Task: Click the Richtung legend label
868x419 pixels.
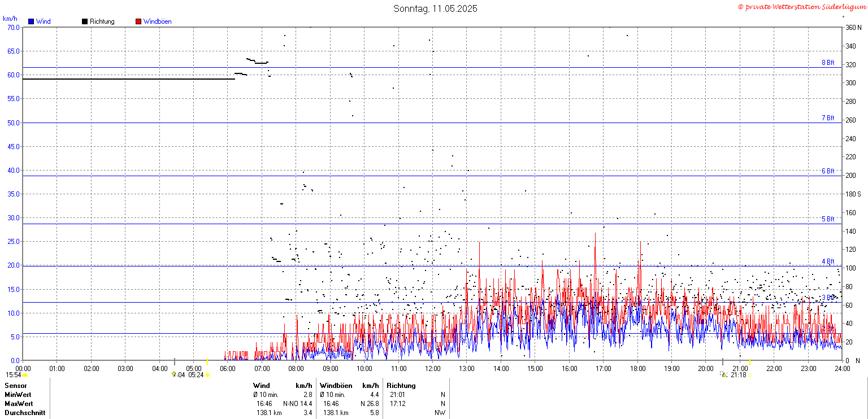Action: coord(102,21)
